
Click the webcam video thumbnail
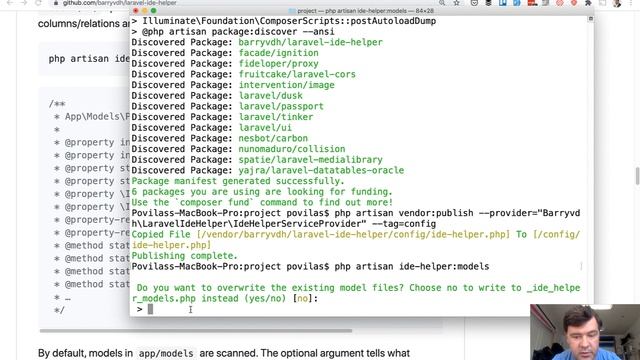pyautogui.click(x=585, y=332)
